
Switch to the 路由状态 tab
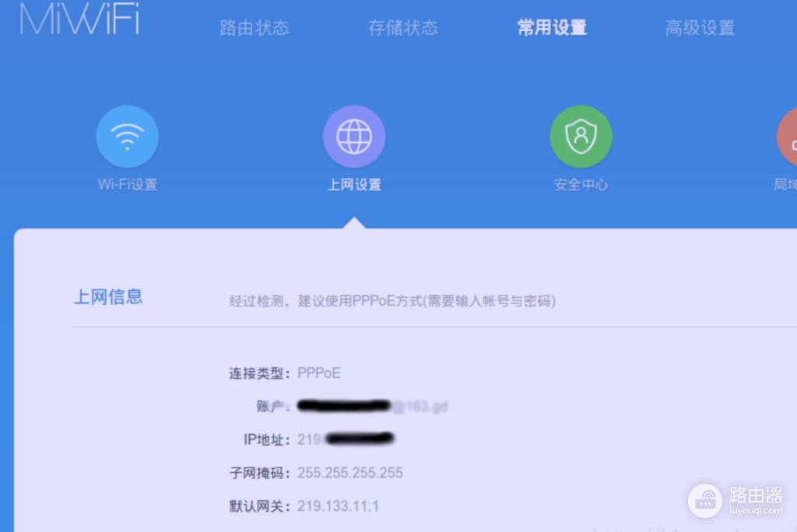tap(255, 27)
